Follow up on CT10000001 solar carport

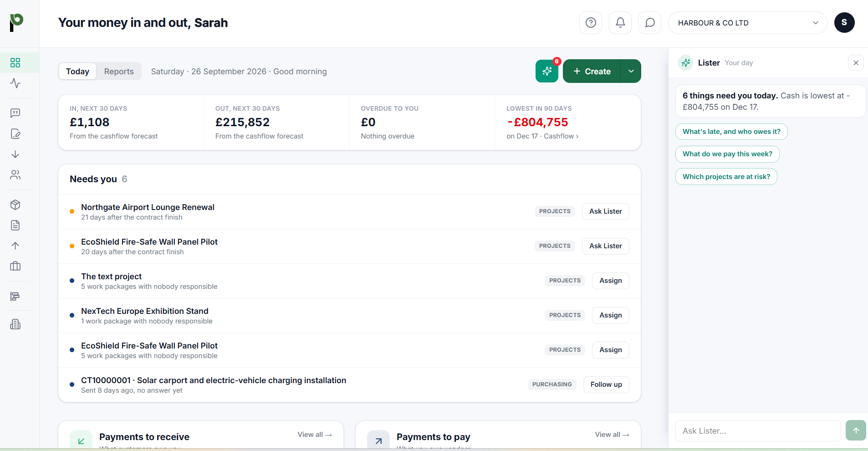(x=606, y=384)
